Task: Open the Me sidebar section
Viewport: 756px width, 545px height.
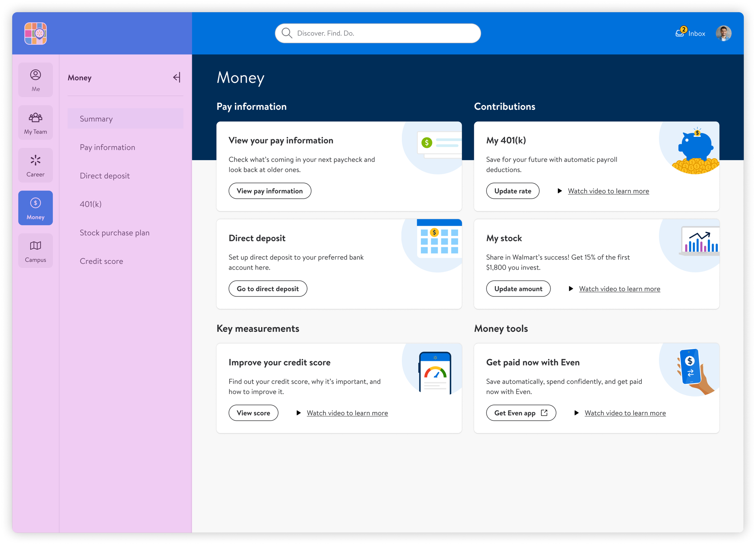Action: coord(35,80)
